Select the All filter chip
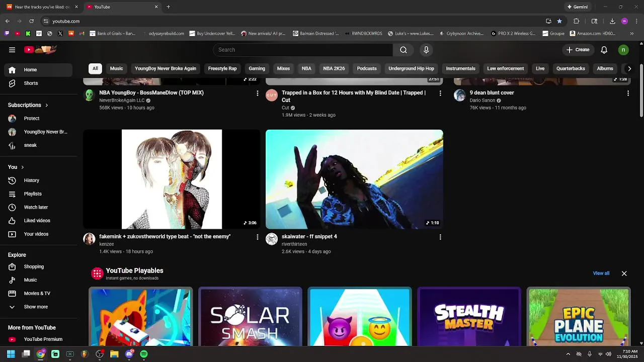This screenshot has width=644, height=362. (95, 69)
